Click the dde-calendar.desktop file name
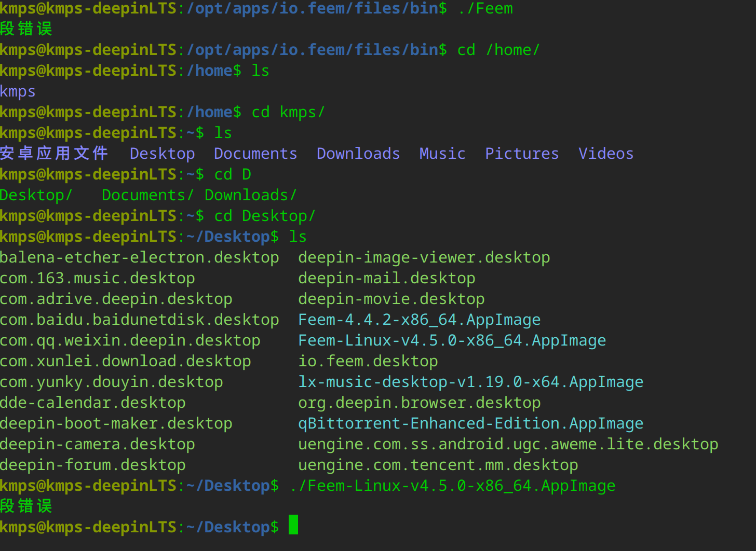 tap(92, 403)
